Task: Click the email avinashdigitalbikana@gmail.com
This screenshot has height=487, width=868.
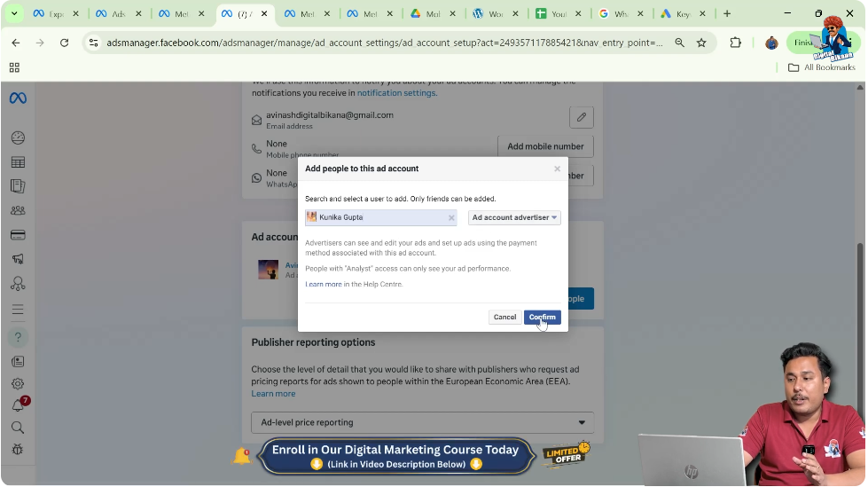Action: (x=329, y=115)
